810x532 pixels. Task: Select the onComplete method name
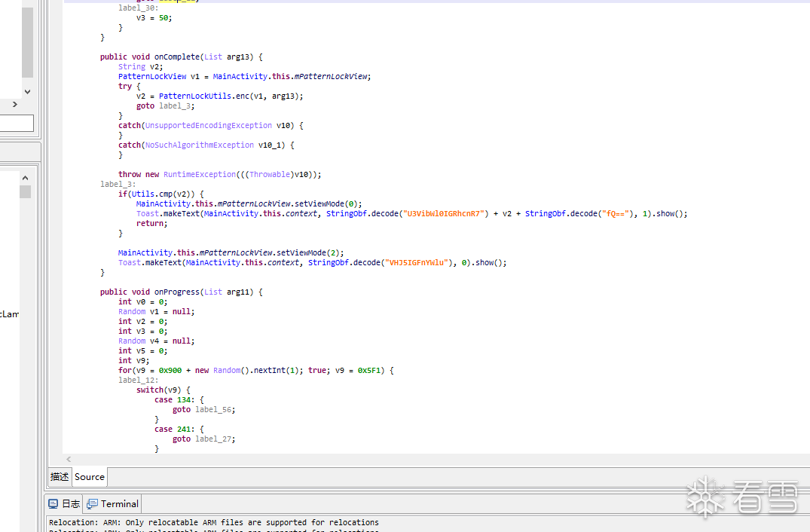[176, 57]
